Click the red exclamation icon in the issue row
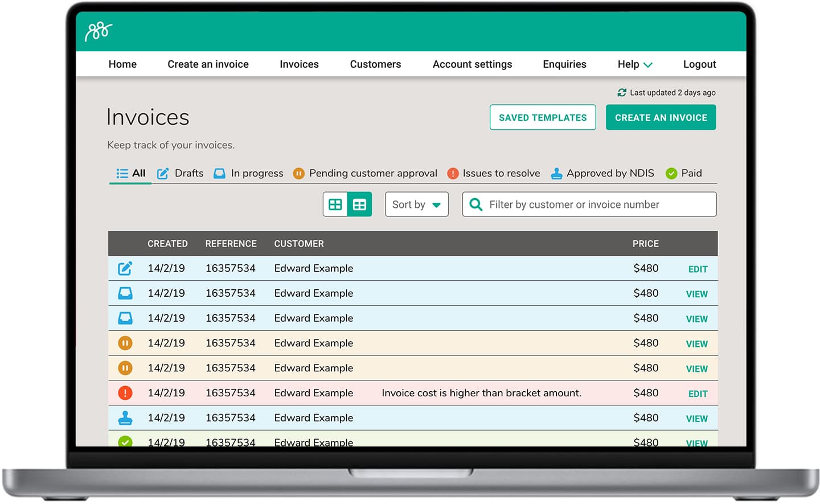Viewport: 820px width, 504px height. pos(125,393)
